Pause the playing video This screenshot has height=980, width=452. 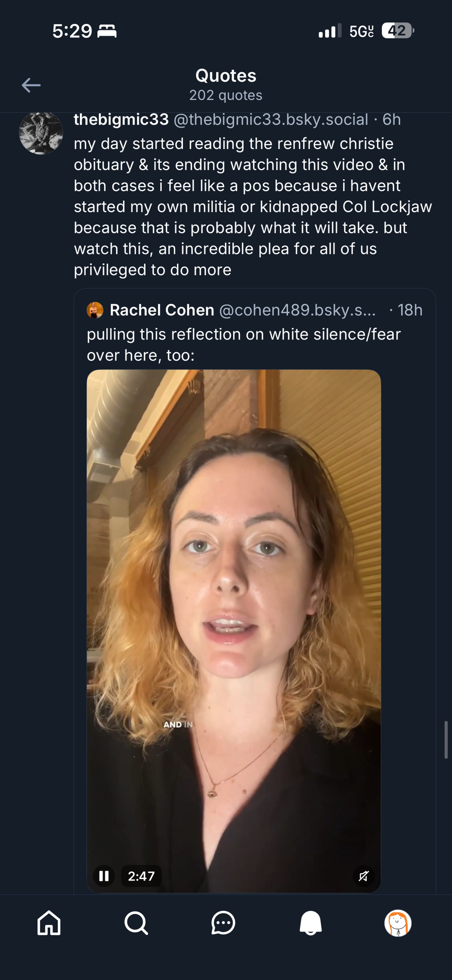coord(104,876)
